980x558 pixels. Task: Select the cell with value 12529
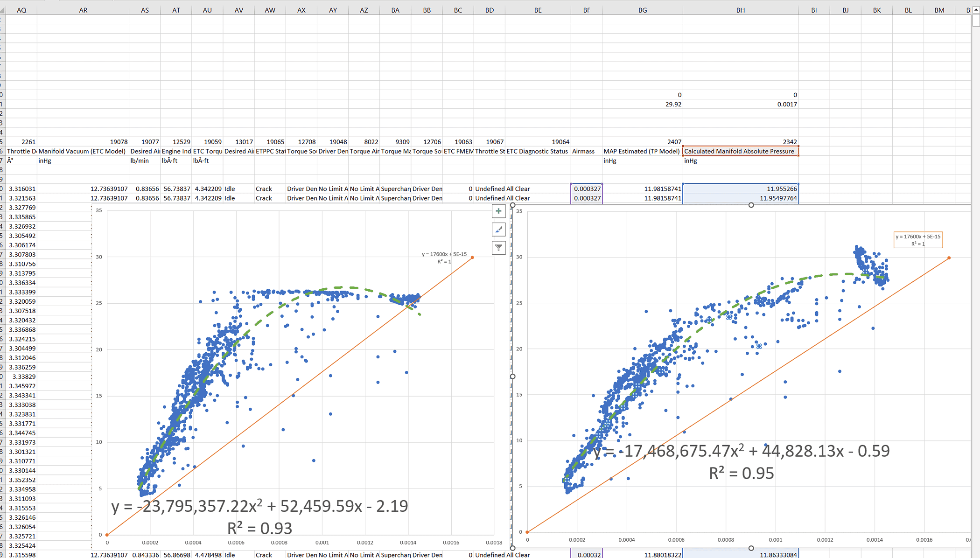[x=176, y=142]
